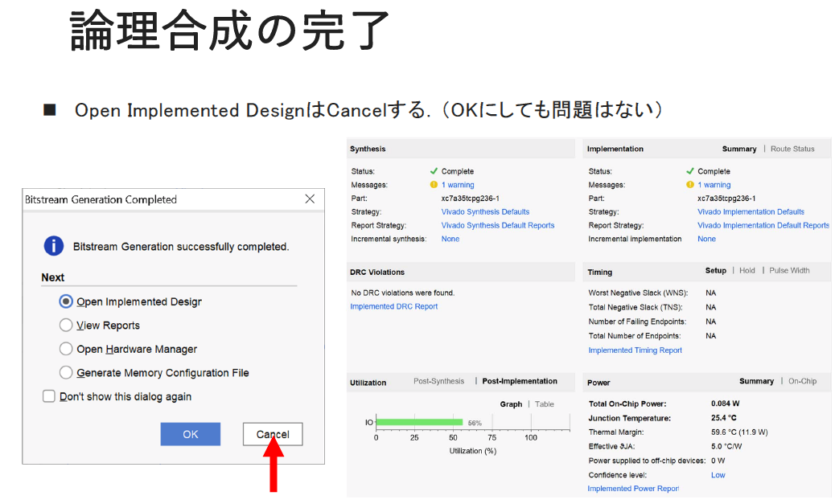Click the Implementation green Complete checkmark
The width and height of the screenshot is (835, 504).
pyautogui.click(x=689, y=171)
